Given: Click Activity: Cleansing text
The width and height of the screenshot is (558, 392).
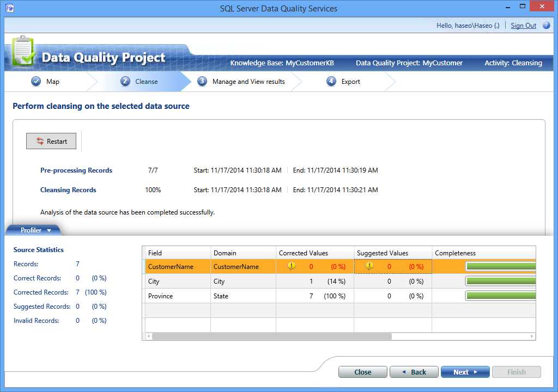Looking at the screenshot, I should click(x=513, y=63).
